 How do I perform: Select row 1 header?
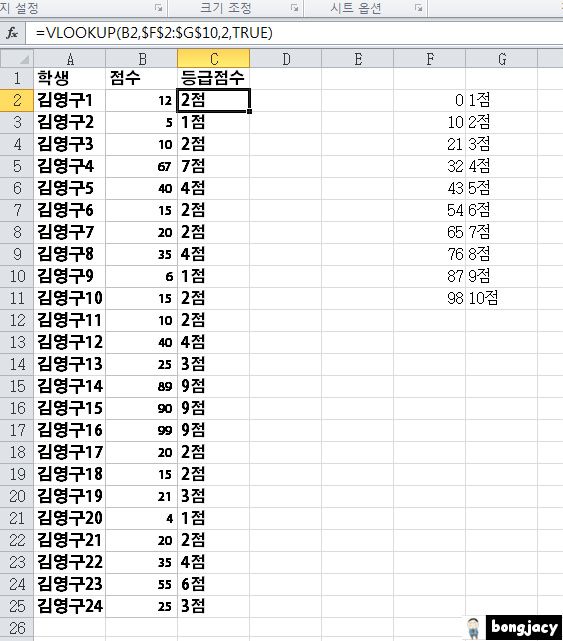click(17, 78)
